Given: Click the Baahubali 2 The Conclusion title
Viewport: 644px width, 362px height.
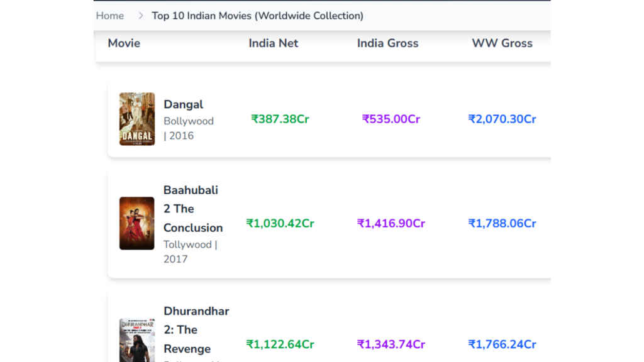Looking at the screenshot, I should click(x=192, y=209).
